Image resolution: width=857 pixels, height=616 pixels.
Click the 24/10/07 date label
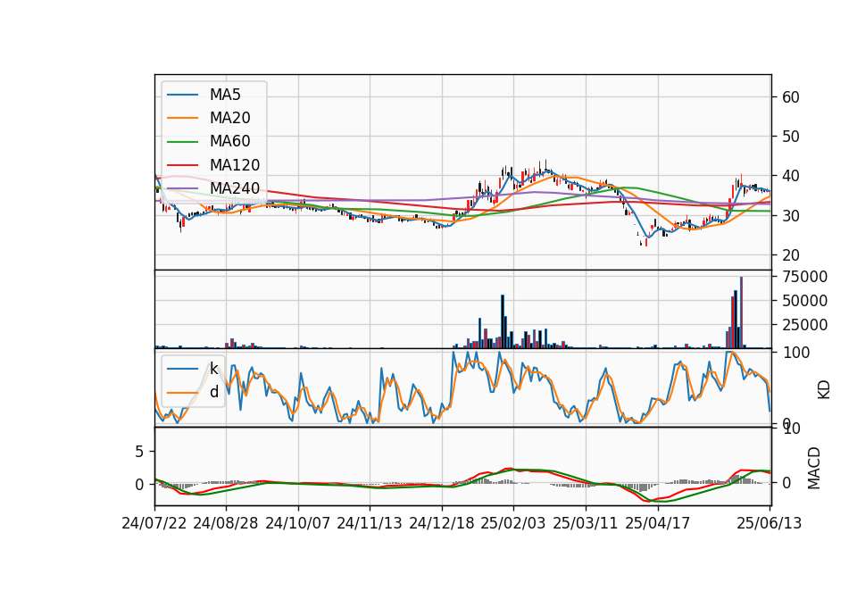coord(298,523)
